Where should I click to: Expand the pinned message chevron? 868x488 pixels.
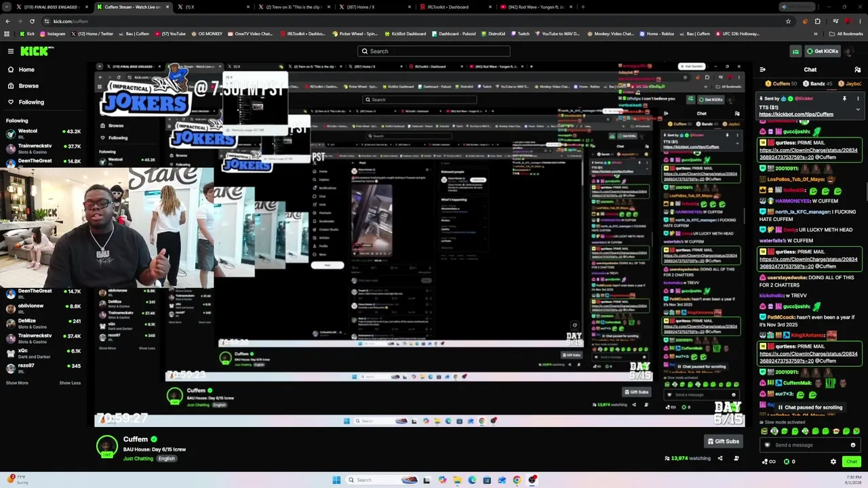pos(858,108)
